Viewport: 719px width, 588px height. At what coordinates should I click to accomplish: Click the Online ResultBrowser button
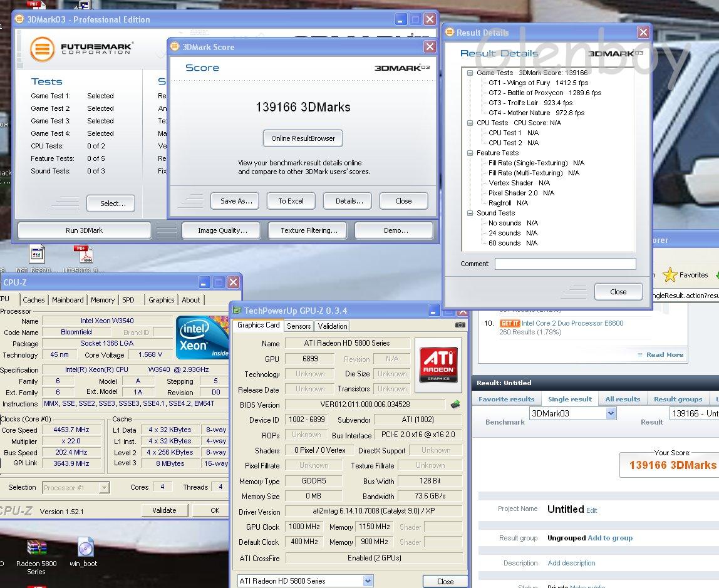tap(303, 138)
